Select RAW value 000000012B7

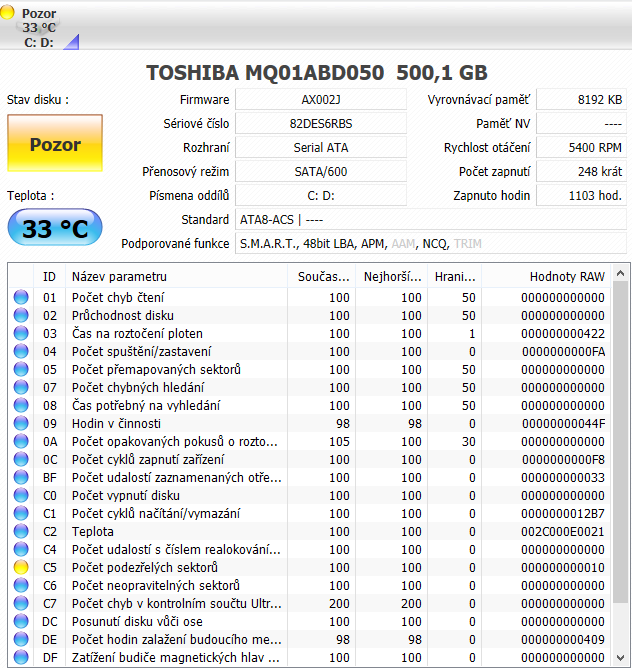[563, 513]
